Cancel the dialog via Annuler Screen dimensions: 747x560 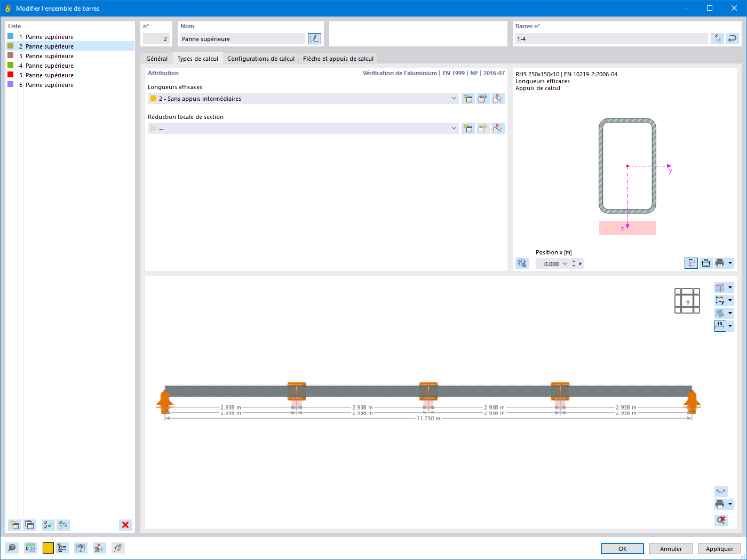pos(670,548)
